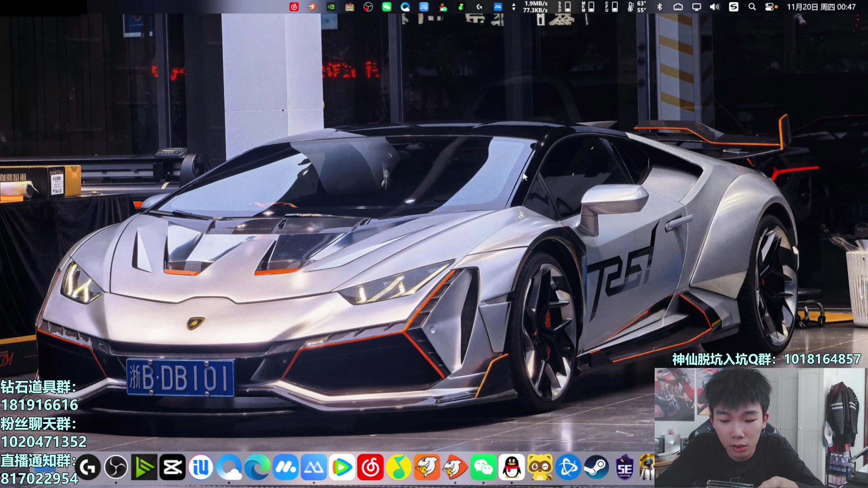Launch Tencent Video from the dock
The image size is (868, 488).
coord(342,467)
